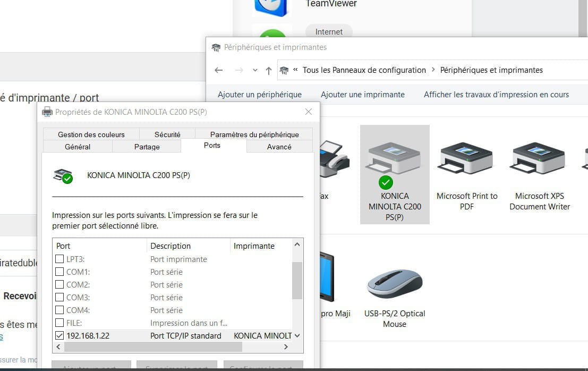The image size is (588, 371).
Task: Toggle the COM4: port checkbox
Action: point(59,310)
